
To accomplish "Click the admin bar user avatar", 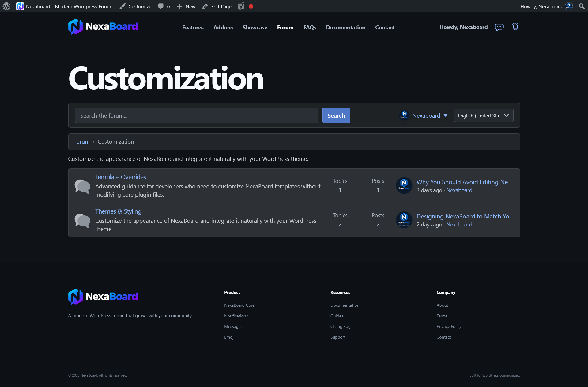I will (x=569, y=6).
